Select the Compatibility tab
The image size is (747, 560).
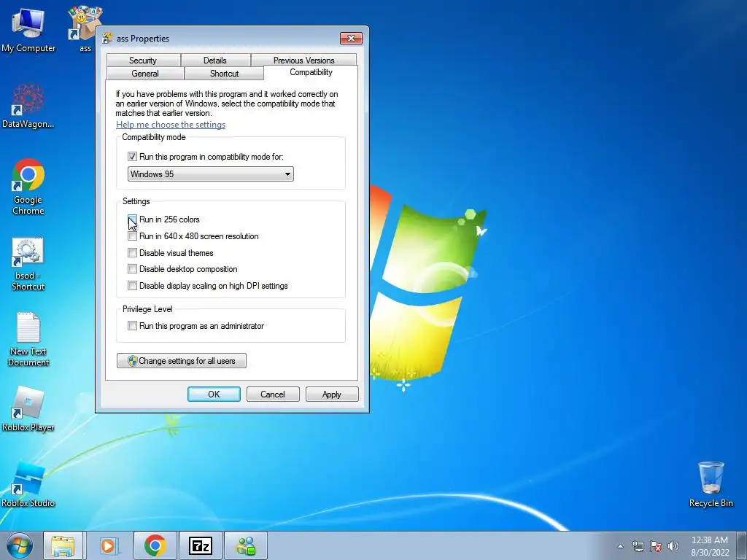tap(311, 72)
